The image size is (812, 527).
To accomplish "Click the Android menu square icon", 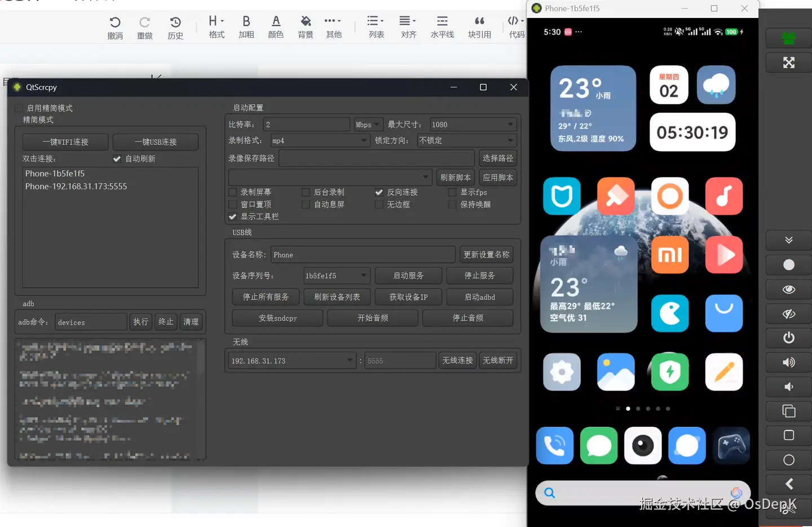I will [x=789, y=435].
